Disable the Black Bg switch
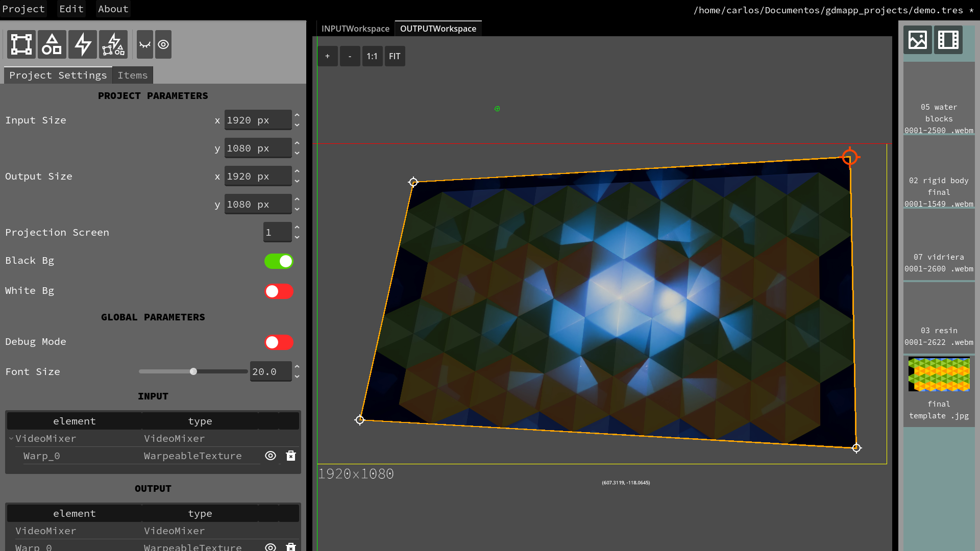The width and height of the screenshot is (980, 551). (x=279, y=261)
